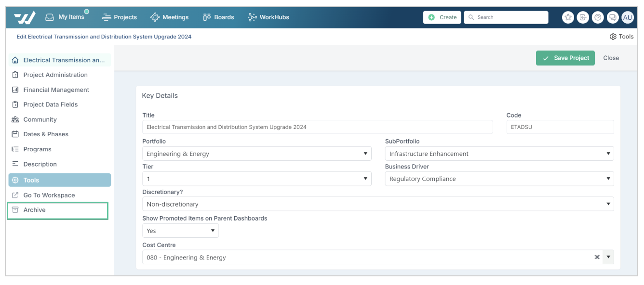The image size is (644, 285).
Task: Click the green Create button
Action: click(442, 17)
